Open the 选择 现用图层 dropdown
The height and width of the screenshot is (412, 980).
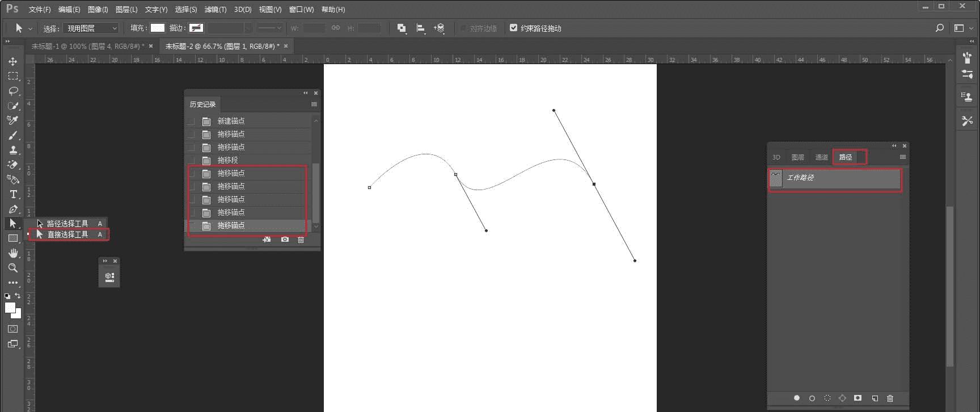(x=91, y=28)
